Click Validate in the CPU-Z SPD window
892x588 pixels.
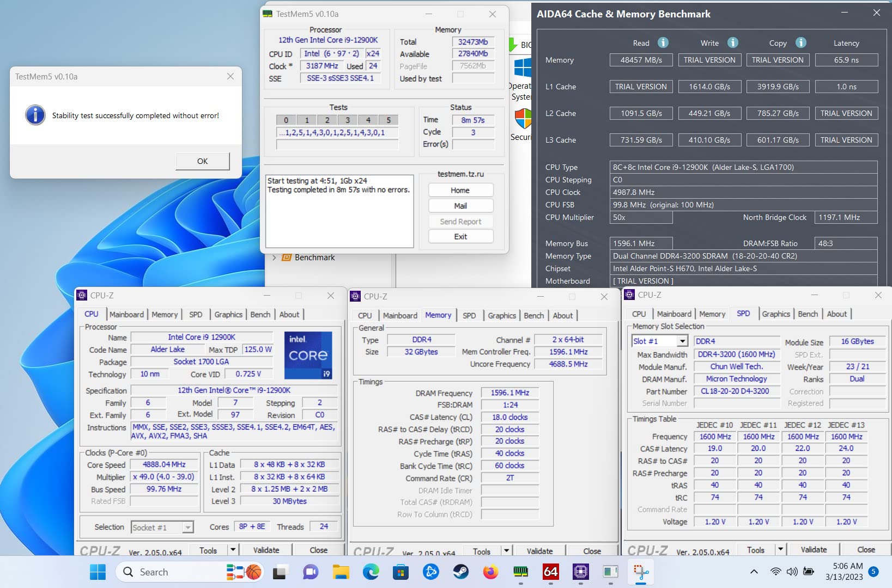pos(814,550)
